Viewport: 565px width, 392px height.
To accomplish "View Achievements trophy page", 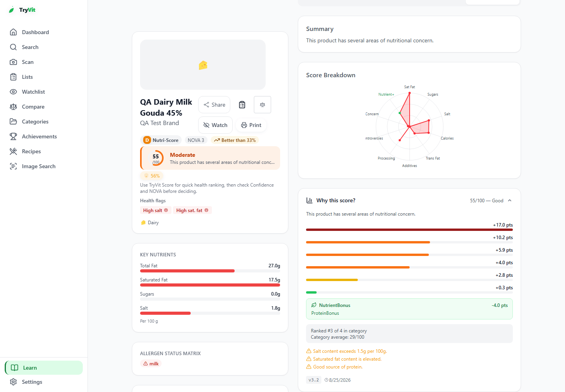I will click(x=44, y=136).
